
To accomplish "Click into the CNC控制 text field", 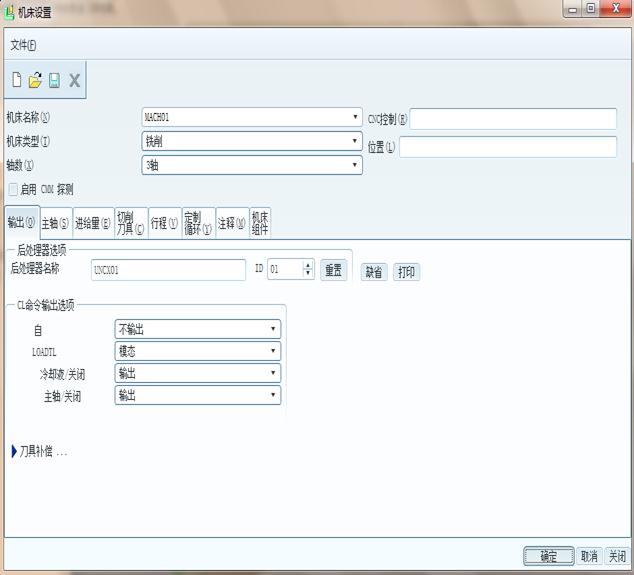I will tap(512, 119).
